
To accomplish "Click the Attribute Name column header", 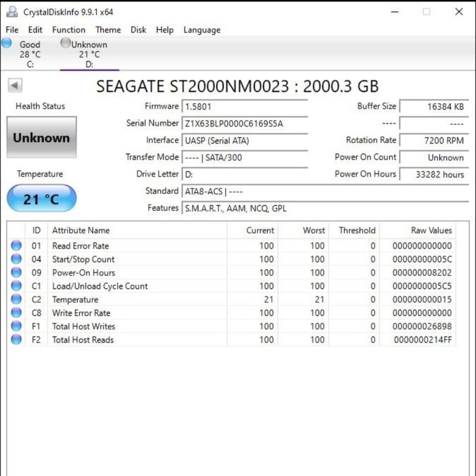I will coord(137,230).
